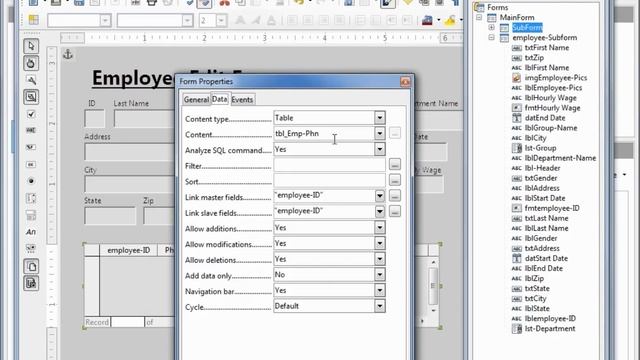Click the State text field on form

point(110,216)
